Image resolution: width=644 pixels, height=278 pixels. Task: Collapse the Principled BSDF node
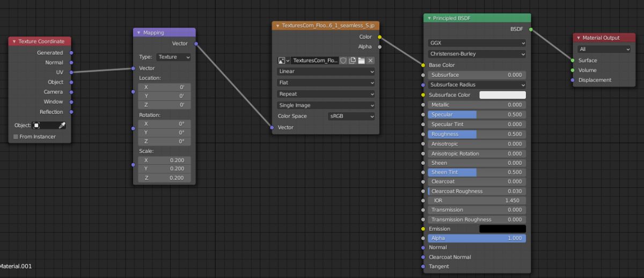[429, 18]
